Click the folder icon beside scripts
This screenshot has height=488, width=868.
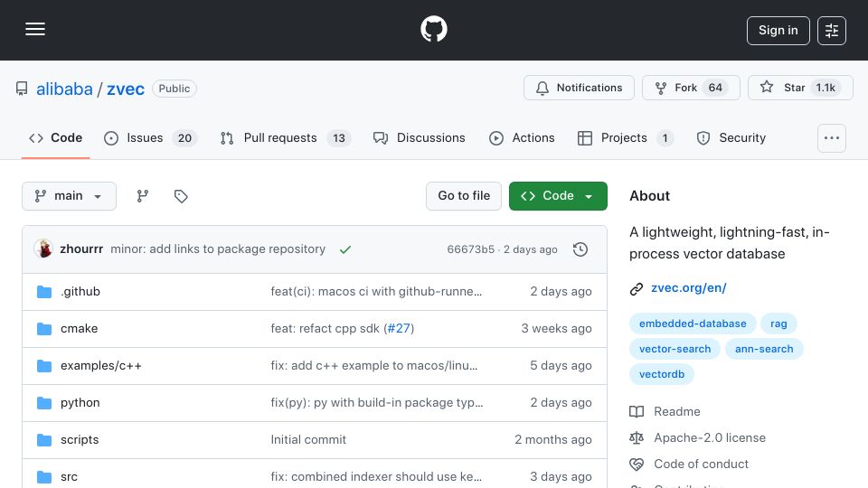[x=44, y=440]
